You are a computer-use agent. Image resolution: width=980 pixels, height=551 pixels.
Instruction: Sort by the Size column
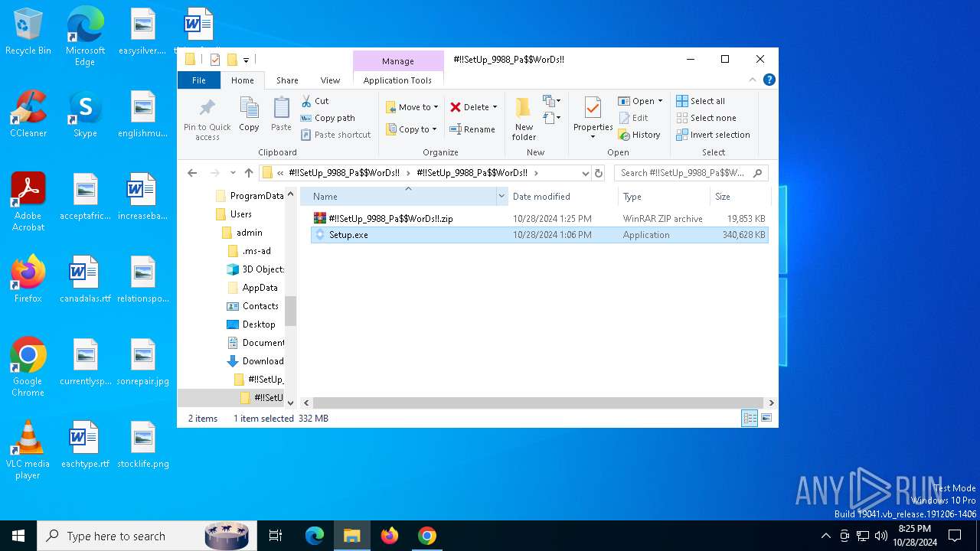(739, 197)
